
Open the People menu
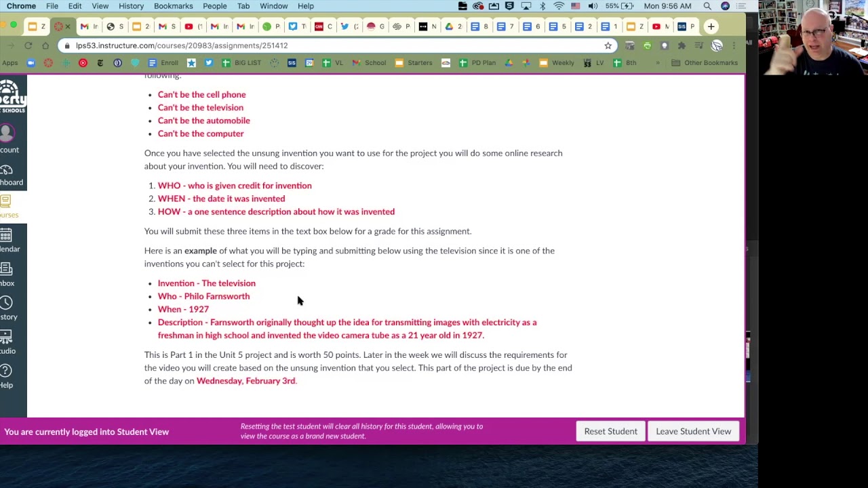215,6
